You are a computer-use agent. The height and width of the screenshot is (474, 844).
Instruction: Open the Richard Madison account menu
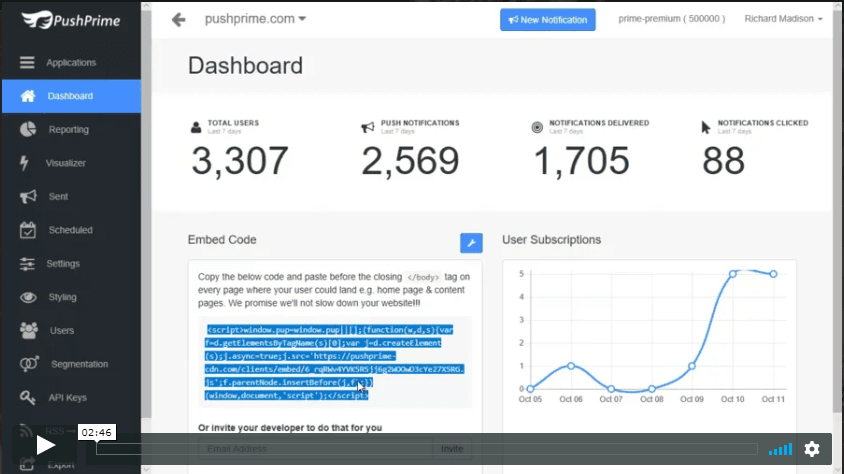pos(783,19)
